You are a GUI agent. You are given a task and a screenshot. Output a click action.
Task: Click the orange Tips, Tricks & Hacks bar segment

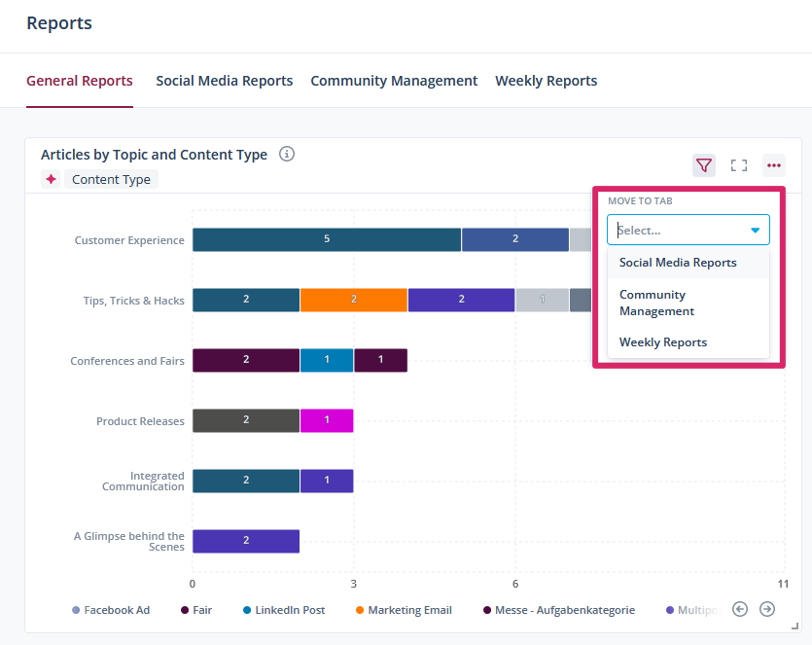tap(353, 300)
